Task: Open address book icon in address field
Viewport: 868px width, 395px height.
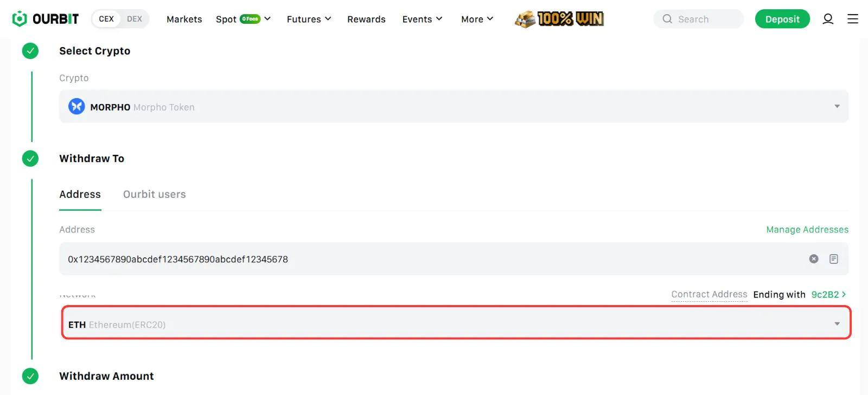Action: (833, 259)
